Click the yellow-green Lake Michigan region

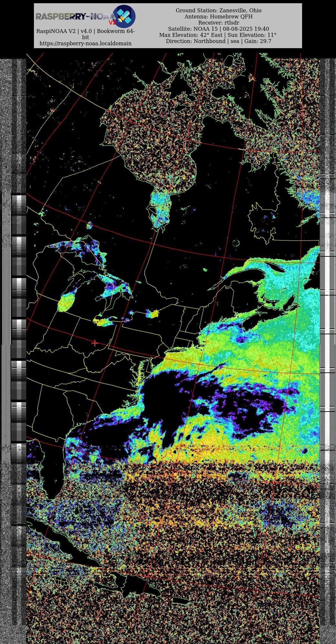point(66,303)
